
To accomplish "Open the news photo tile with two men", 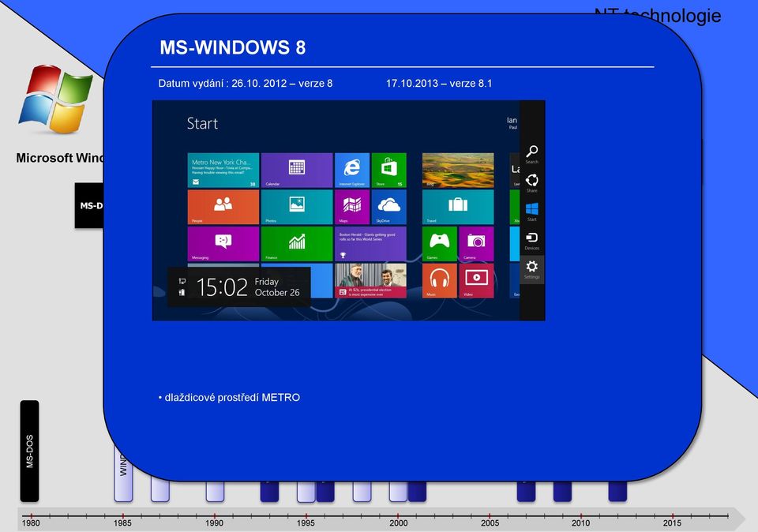I will click(x=371, y=280).
